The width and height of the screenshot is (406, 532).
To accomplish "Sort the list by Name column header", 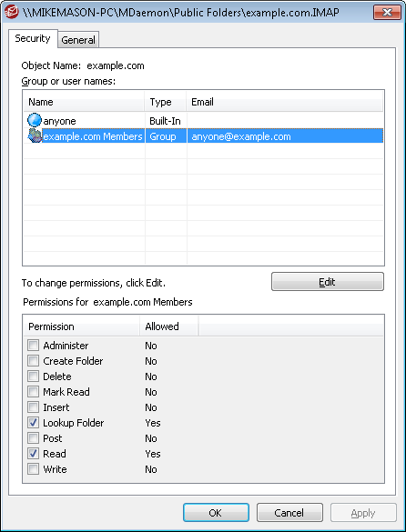I will pyautogui.click(x=85, y=102).
